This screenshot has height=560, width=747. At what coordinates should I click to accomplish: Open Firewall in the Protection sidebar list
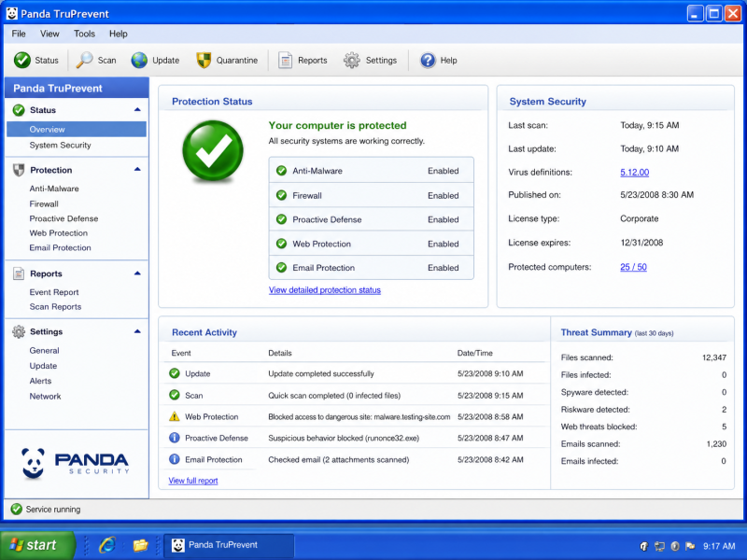click(x=44, y=203)
